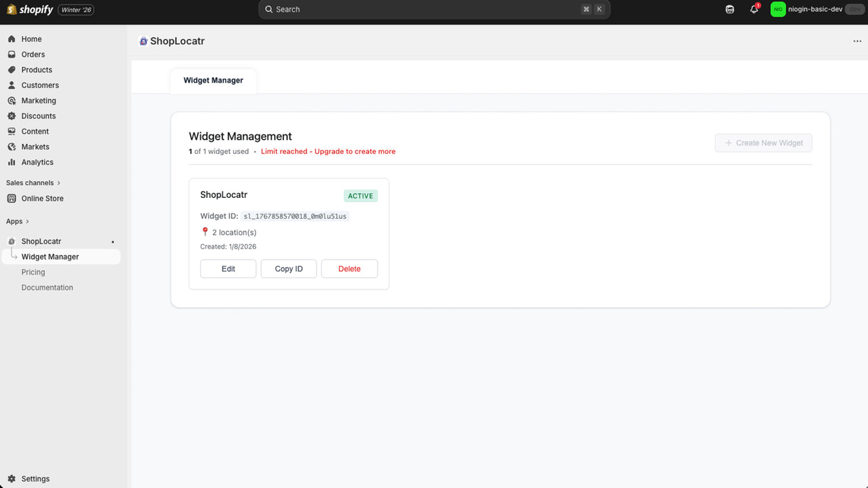868x488 pixels.
Task: Go to Pricing in the sidebar
Action: (x=33, y=272)
